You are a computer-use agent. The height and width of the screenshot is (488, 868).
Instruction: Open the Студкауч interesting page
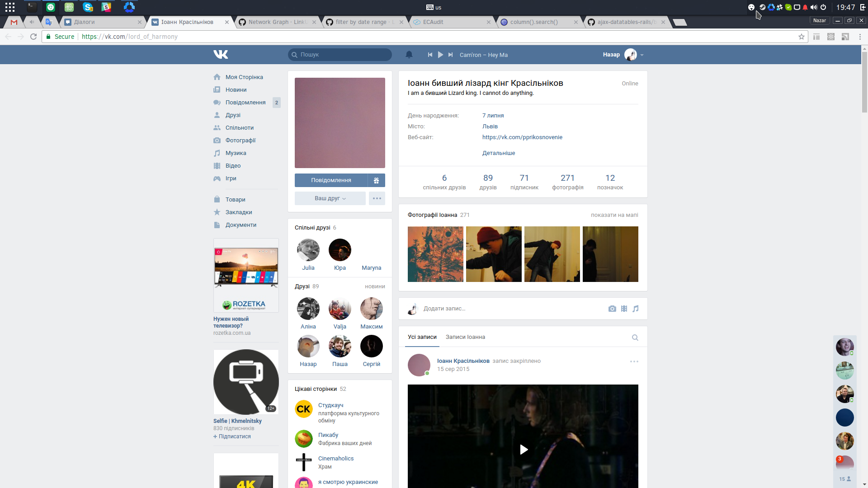coord(330,405)
